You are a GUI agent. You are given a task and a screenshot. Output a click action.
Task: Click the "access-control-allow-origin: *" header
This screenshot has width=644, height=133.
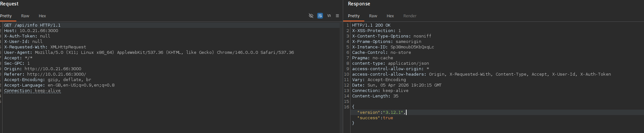391,69
